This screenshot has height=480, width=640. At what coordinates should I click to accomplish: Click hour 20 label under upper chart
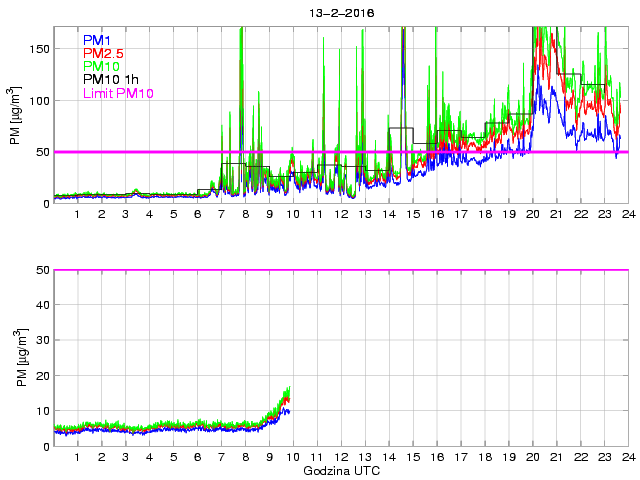click(533, 214)
